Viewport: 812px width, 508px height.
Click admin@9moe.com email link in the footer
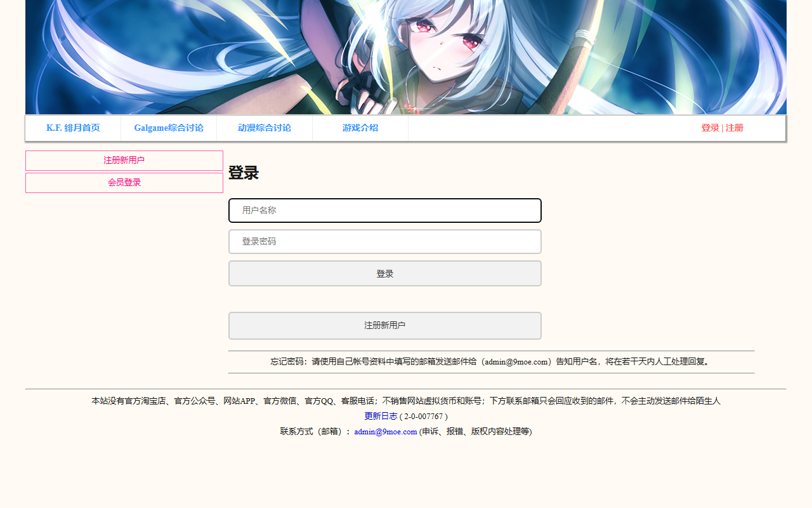point(386,432)
